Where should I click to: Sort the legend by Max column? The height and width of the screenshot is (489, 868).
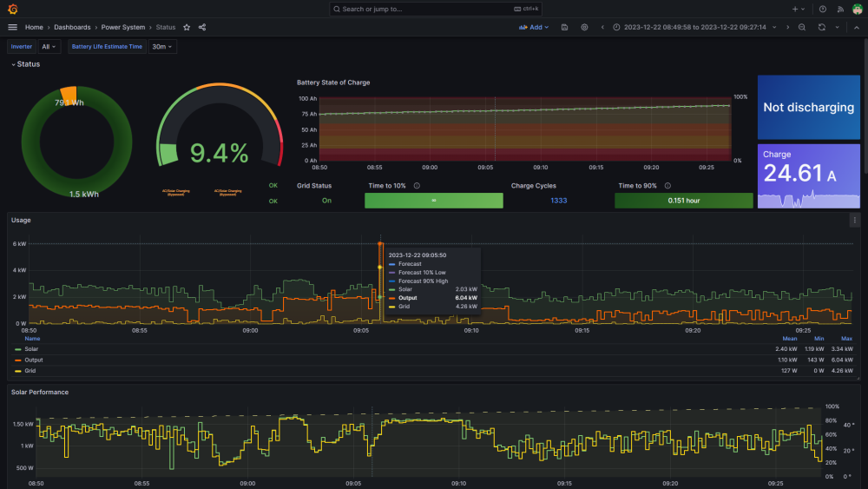pos(846,339)
